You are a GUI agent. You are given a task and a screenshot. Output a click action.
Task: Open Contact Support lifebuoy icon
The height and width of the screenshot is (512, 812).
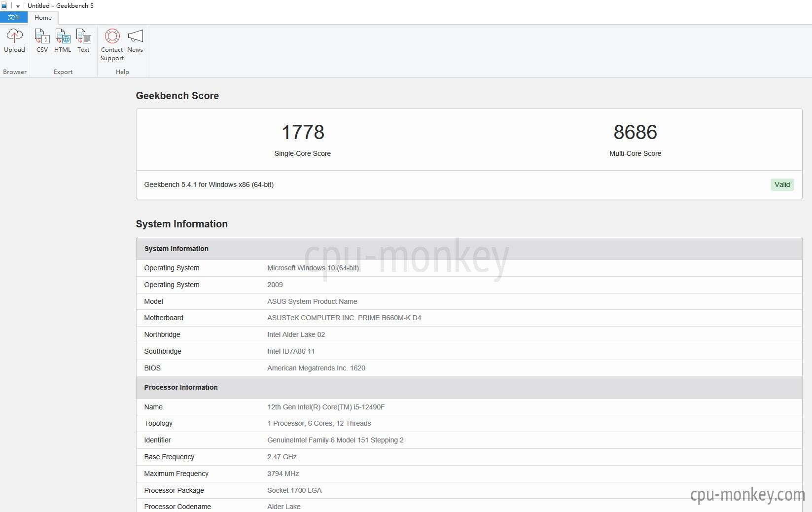click(112, 36)
